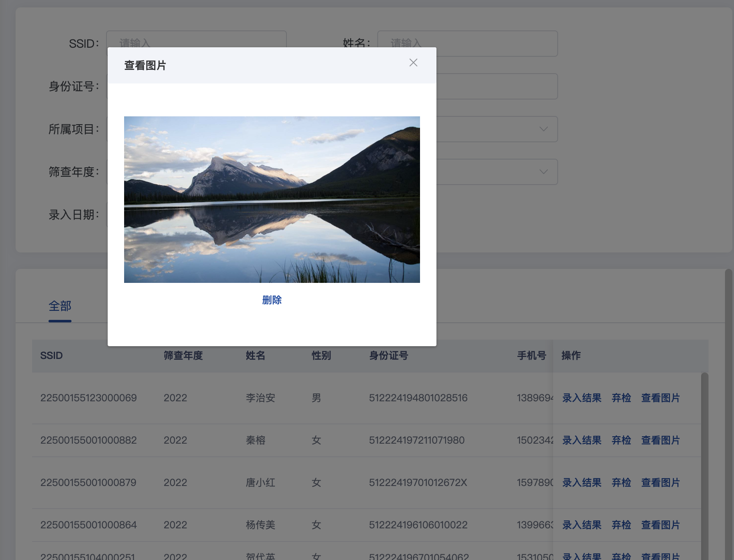Click ID number 51222419701012672X
Image resolution: width=734 pixels, height=560 pixels.
coord(418,483)
